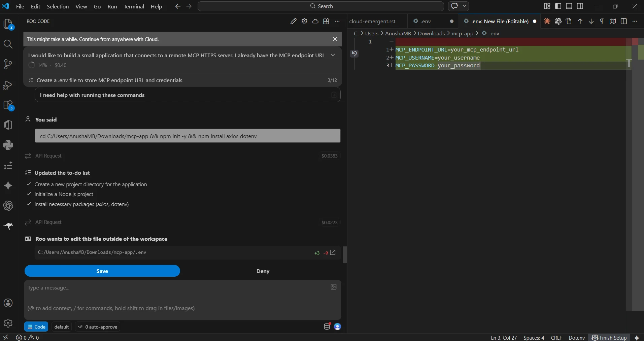The width and height of the screenshot is (644, 341).
Task: Expand the task description chevron
Action: tap(333, 55)
